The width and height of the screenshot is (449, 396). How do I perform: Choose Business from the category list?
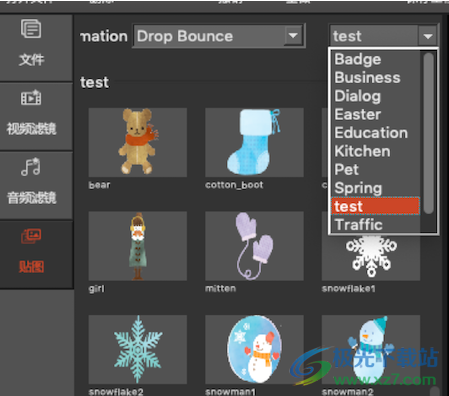(376, 78)
